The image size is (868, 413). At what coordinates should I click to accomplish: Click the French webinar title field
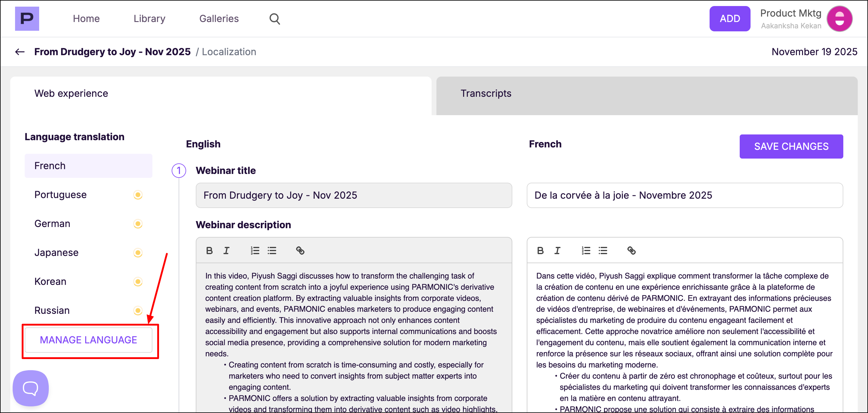coord(684,196)
